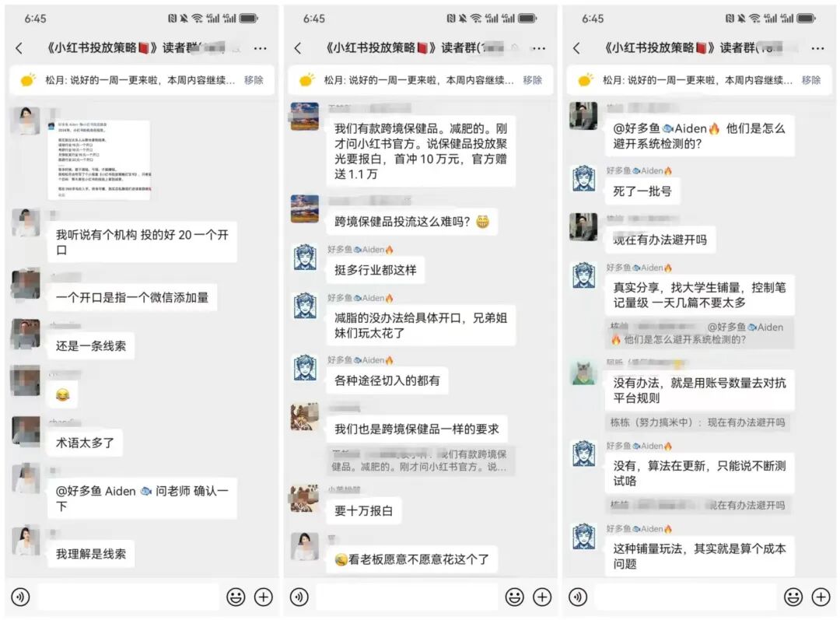Viewport: 840px width, 620px height.
Task: Tap plus attachment icon in left chat
Action: pyautogui.click(x=264, y=597)
